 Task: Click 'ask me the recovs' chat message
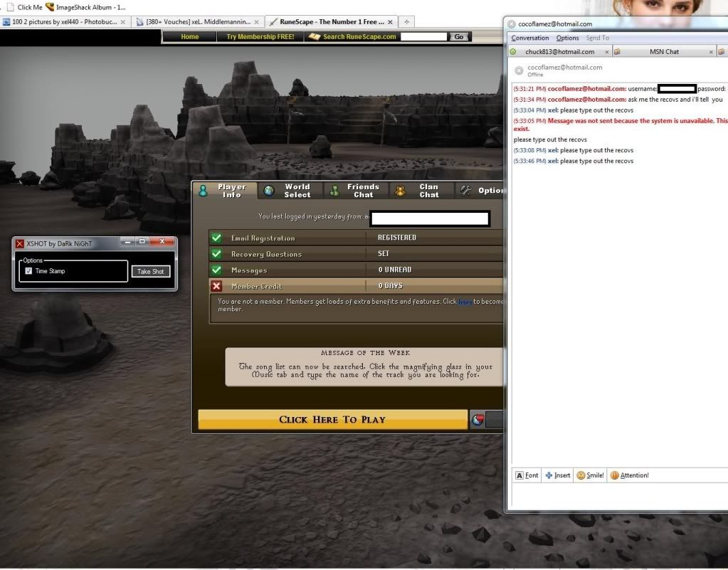click(x=675, y=100)
